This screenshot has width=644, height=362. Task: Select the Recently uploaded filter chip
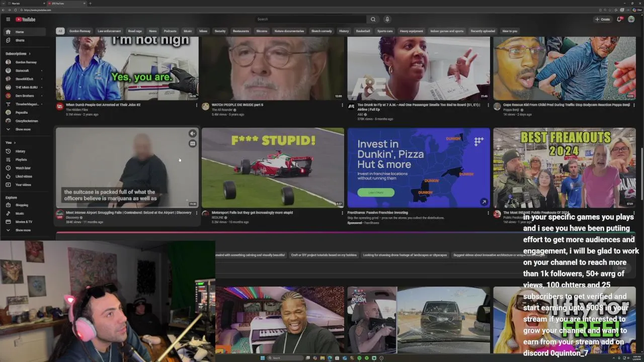(x=482, y=31)
